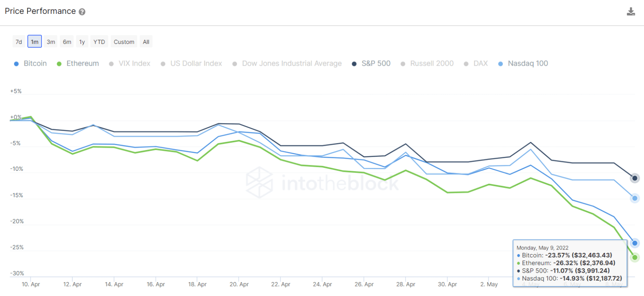The height and width of the screenshot is (296, 644).
Task: Switch to the 7d time range tab
Action: click(x=18, y=41)
